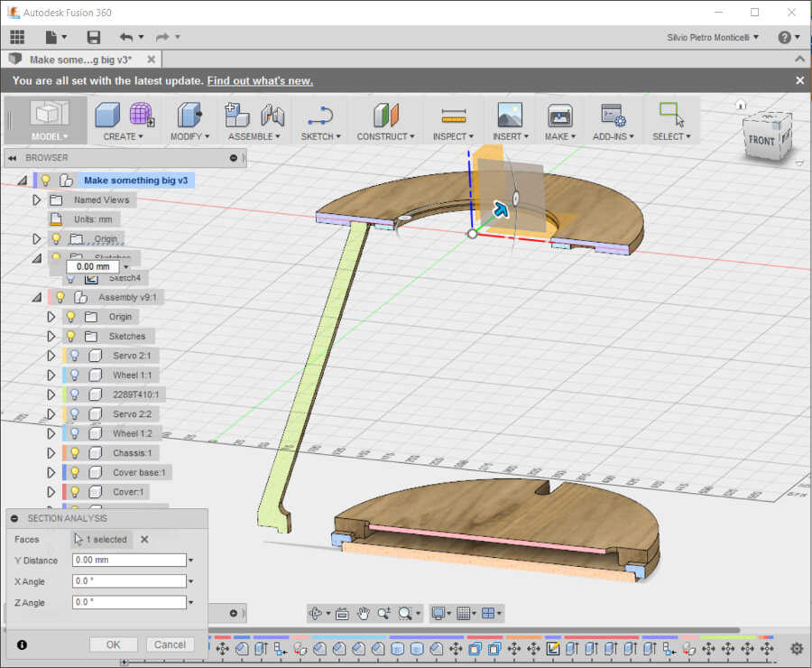This screenshot has height=668, width=812.
Task: Show the Servo 2:1 component bulb
Action: [x=75, y=356]
